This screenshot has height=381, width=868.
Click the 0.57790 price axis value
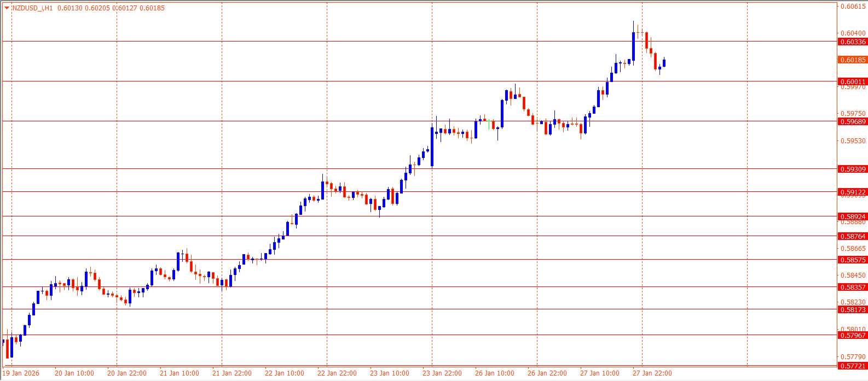[853, 356]
